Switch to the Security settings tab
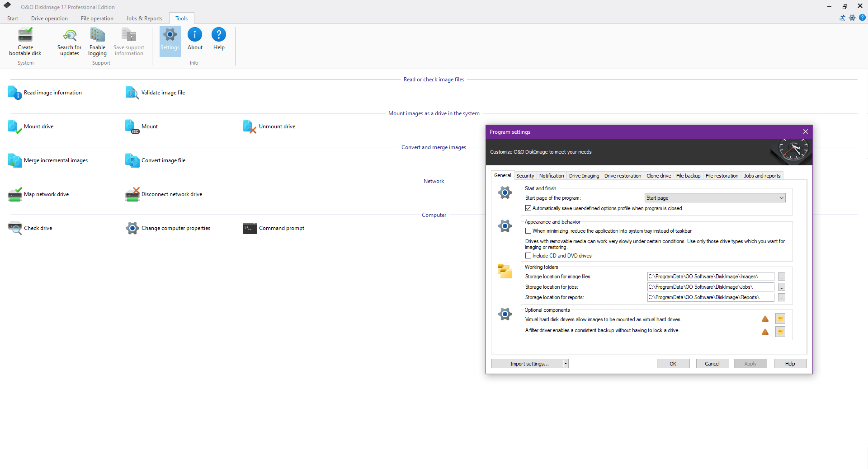This screenshot has height=469, width=868. click(525, 176)
